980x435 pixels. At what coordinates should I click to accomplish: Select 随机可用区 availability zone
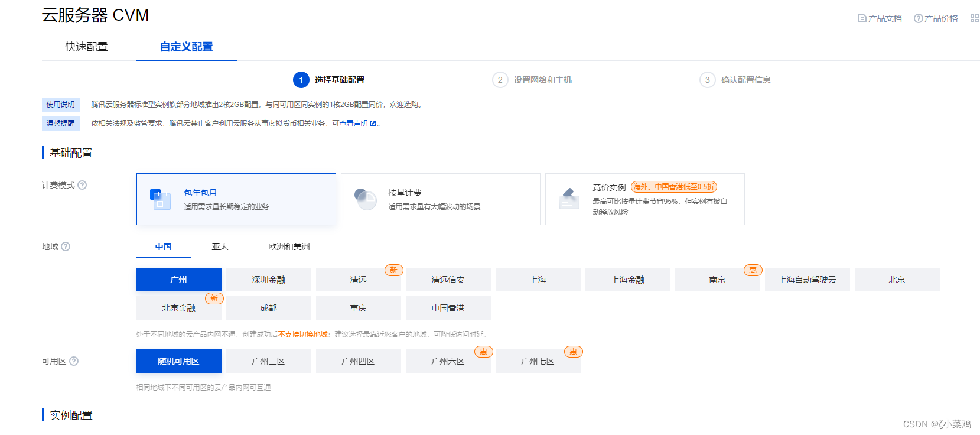point(179,361)
